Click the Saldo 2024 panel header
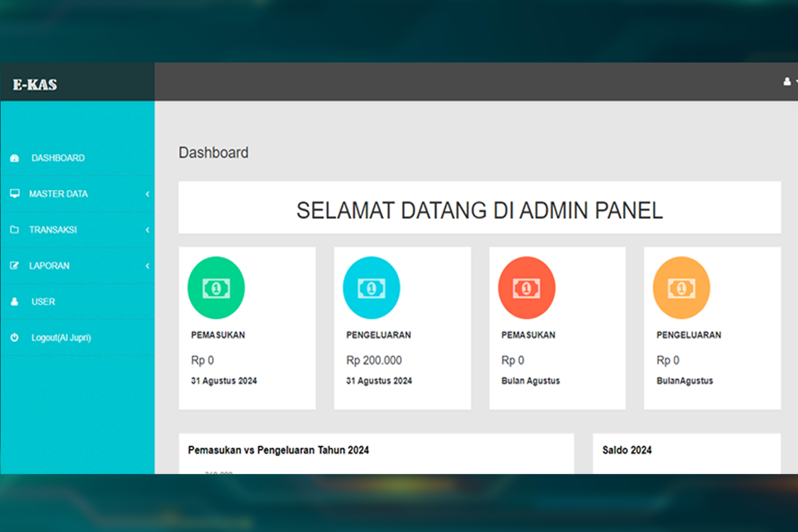Image resolution: width=798 pixels, height=532 pixels. [627, 450]
